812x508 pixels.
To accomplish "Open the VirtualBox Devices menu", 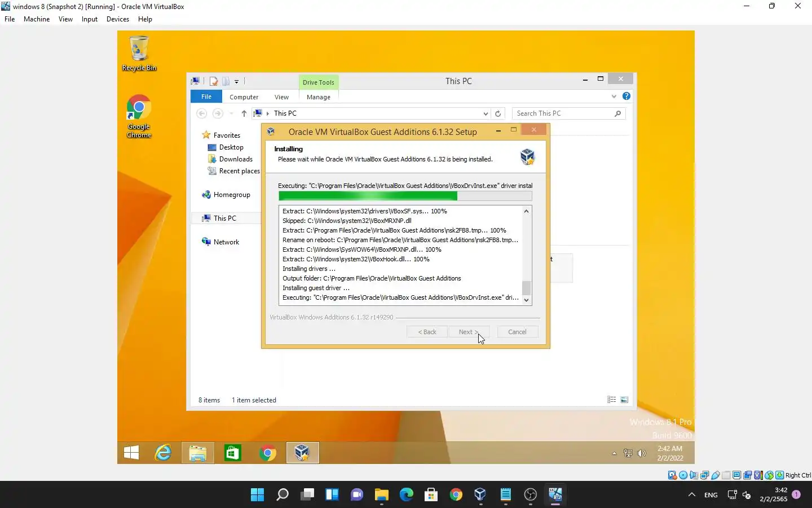I will (118, 19).
